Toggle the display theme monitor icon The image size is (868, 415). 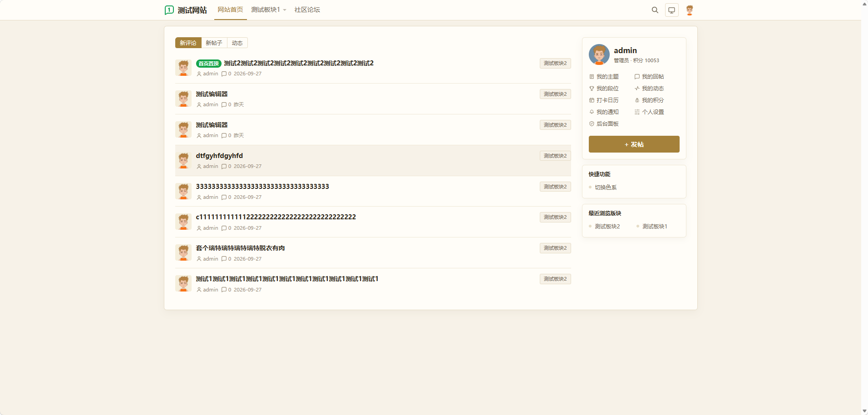[x=672, y=10]
